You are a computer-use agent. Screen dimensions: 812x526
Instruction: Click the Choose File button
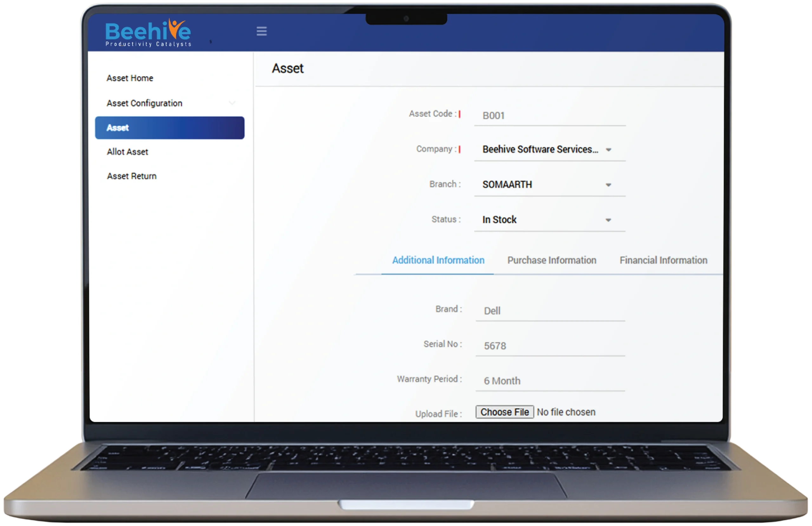(505, 412)
